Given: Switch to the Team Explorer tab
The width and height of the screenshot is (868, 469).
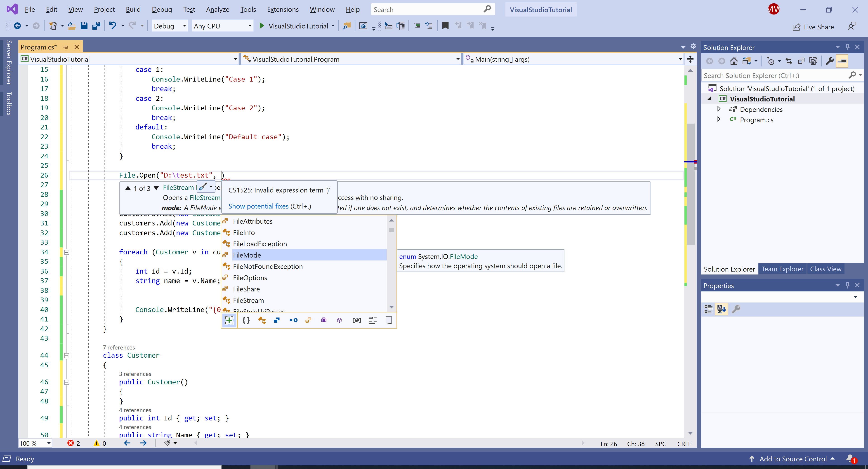Looking at the screenshot, I should coord(782,269).
